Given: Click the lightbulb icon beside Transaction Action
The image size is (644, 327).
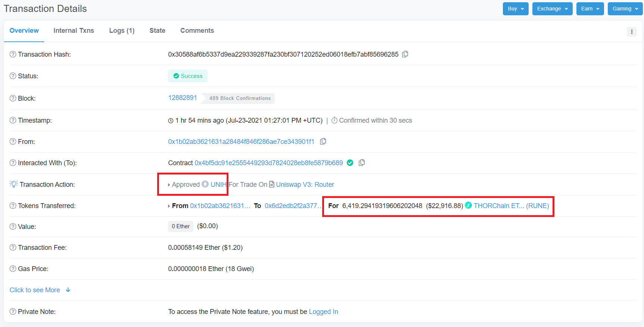Looking at the screenshot, I should point(14,184).
